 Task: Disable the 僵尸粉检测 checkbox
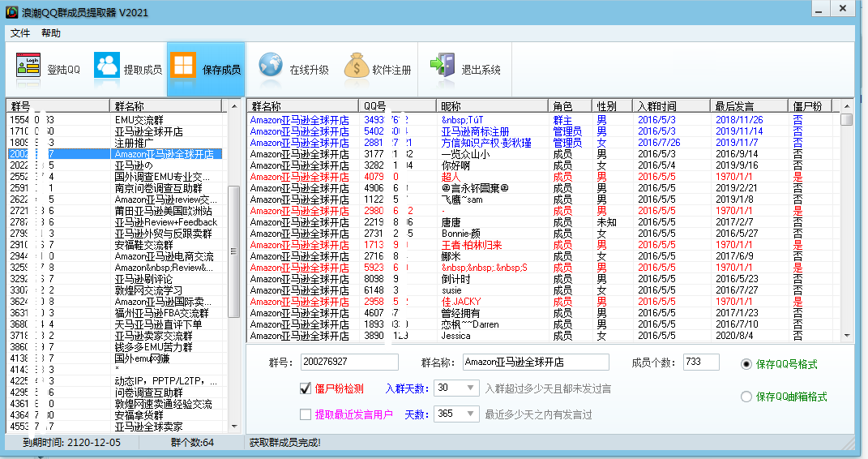point(306,388)
